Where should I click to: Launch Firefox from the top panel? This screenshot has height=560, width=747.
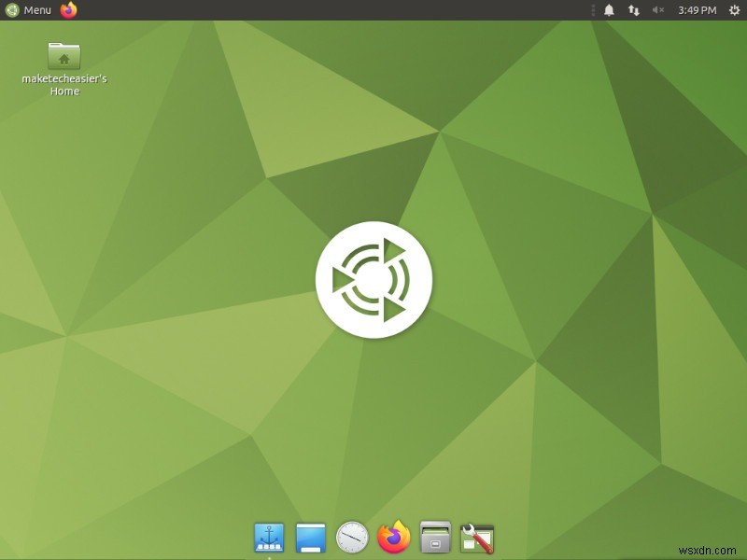pos(68,9)
